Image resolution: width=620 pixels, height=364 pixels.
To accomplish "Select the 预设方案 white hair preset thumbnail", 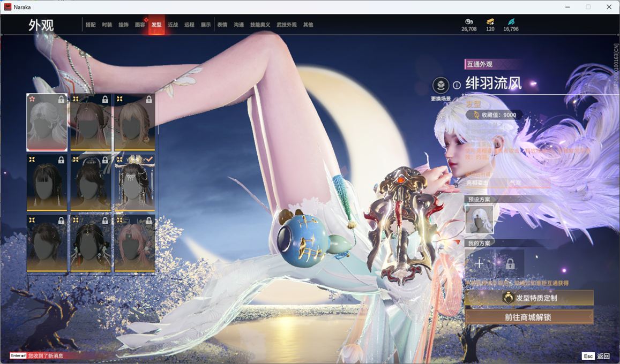I will coord(479,219).
